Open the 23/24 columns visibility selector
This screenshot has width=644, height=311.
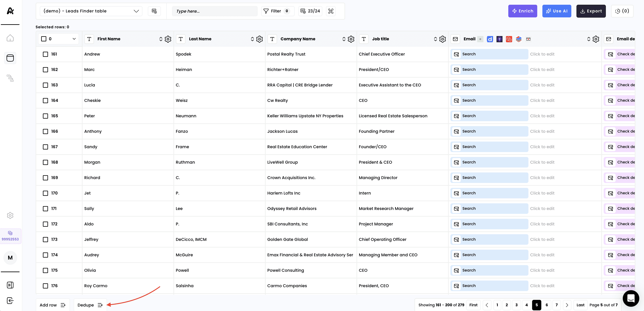[310, 11]
